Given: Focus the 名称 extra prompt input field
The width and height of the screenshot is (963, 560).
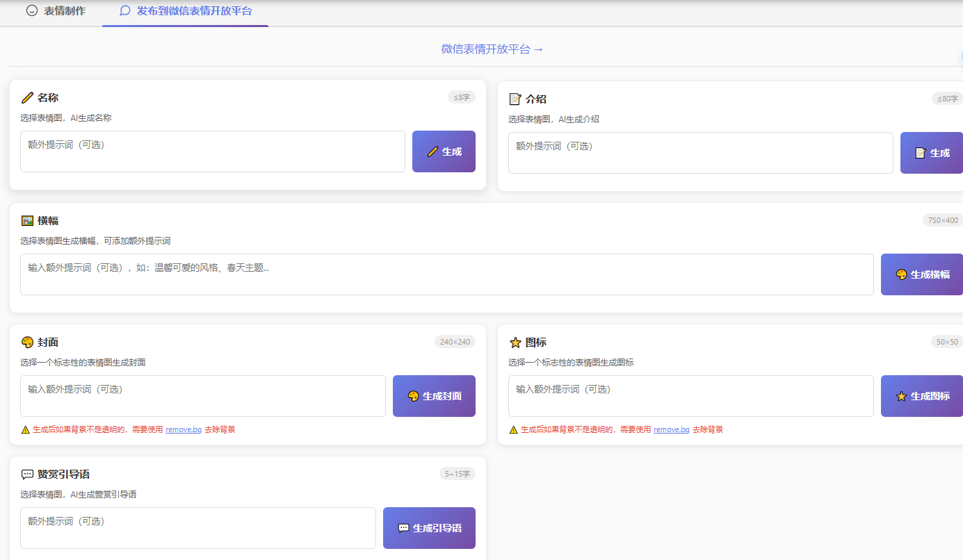Looking at the screenshot, I should [x=213, y=151].
